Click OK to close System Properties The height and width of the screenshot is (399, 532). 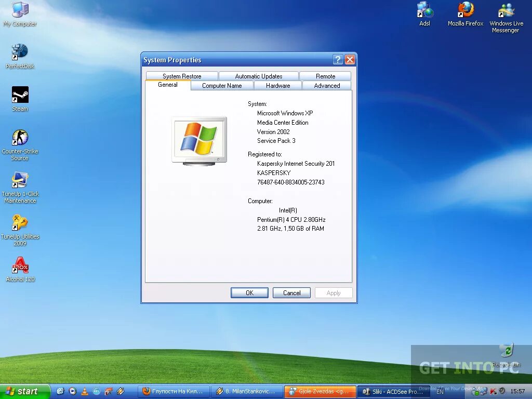249,292
